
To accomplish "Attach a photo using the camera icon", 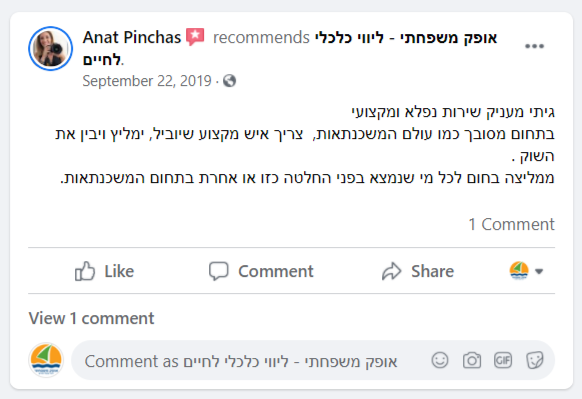I will coord(472,360).
